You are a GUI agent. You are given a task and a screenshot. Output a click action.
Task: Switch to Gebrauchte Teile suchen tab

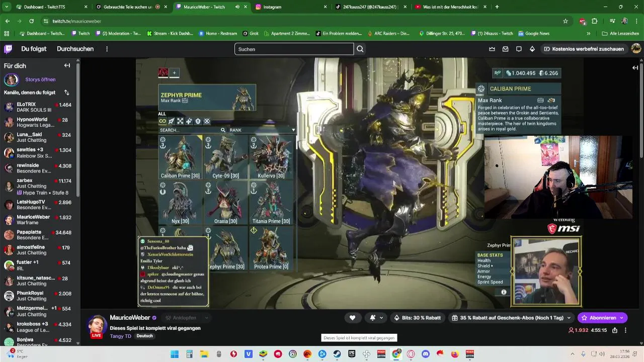[133, 7]
